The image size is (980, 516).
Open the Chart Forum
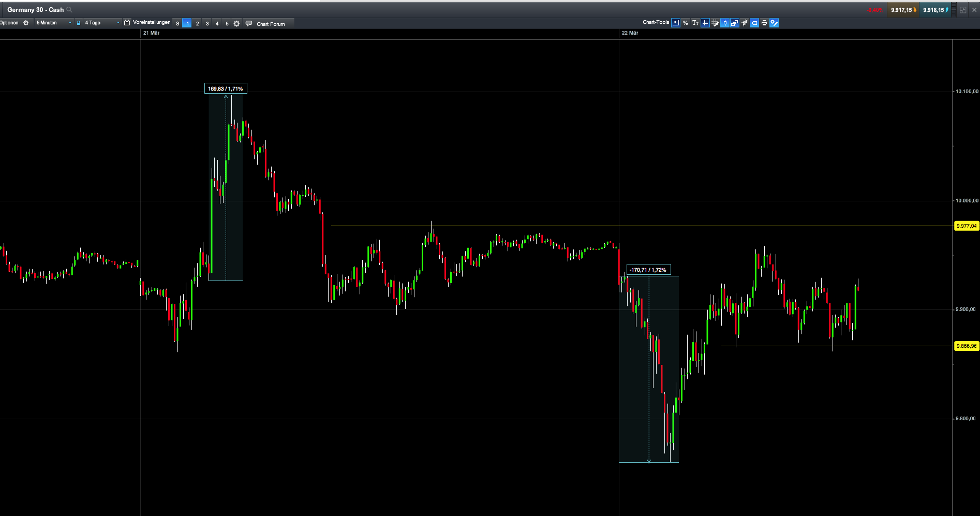coord(269,23)
